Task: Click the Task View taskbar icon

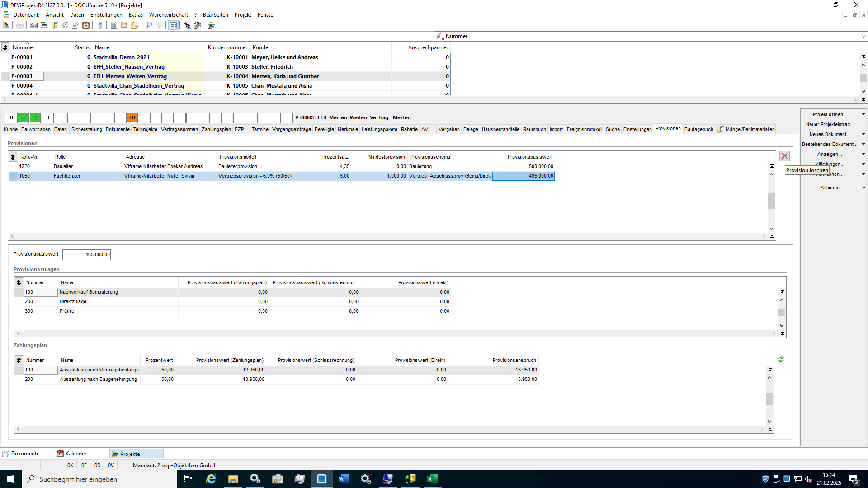Action: 188,479
